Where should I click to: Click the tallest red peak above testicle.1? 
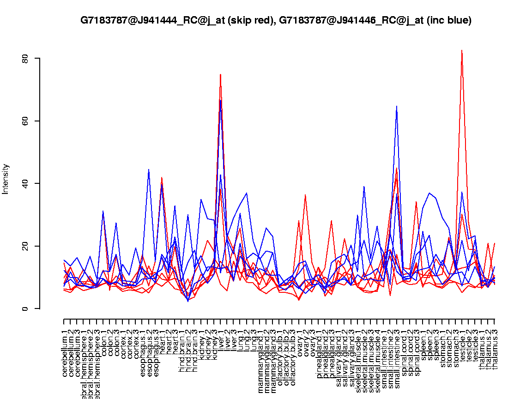pyautogui.click(x=462, y=50)
